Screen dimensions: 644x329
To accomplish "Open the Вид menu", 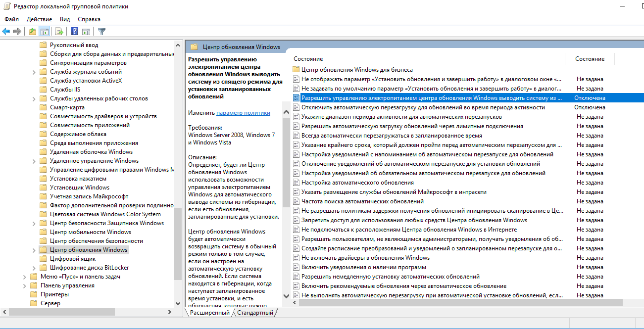I will tap(64, 19).
